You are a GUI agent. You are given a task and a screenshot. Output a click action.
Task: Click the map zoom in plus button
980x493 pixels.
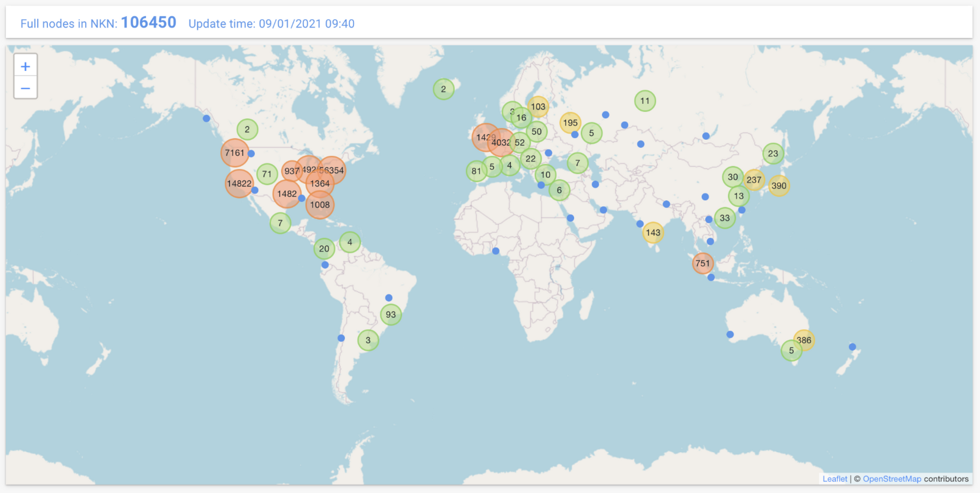(x=26, y=66)
